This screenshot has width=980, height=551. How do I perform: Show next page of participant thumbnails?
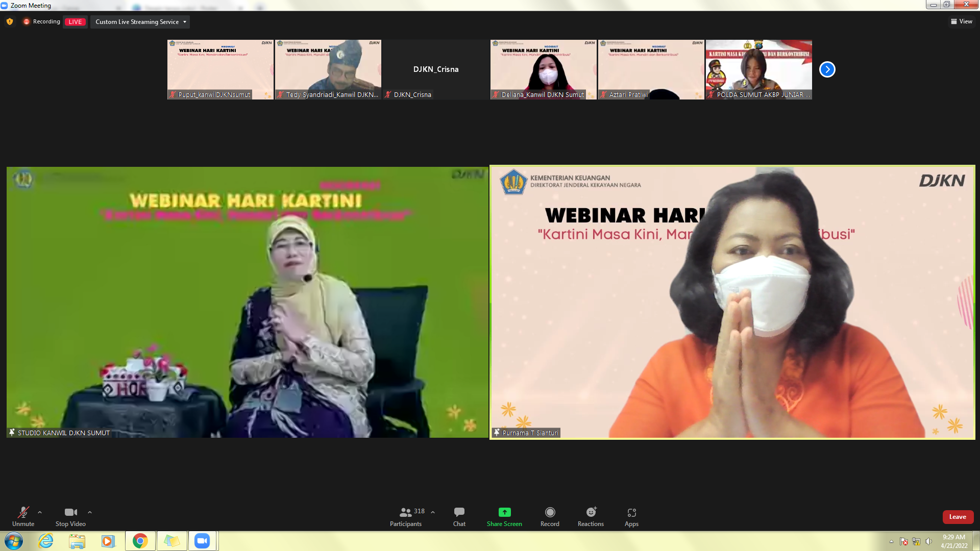pos(827,69)
